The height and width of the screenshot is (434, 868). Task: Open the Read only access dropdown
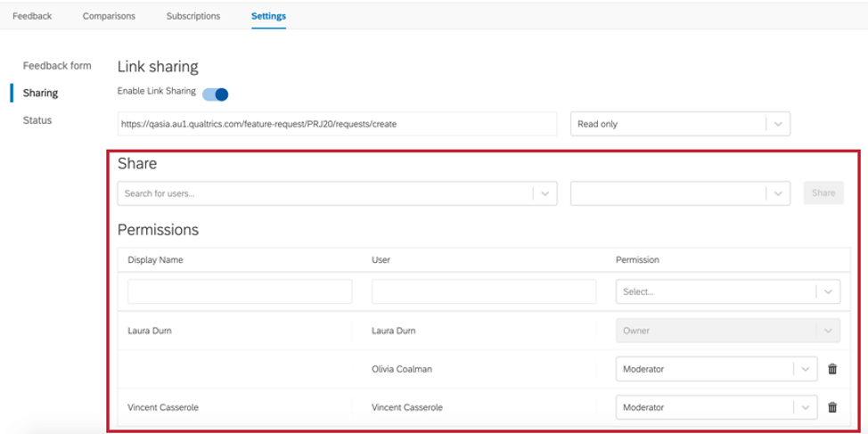click(x=680, y=124)
